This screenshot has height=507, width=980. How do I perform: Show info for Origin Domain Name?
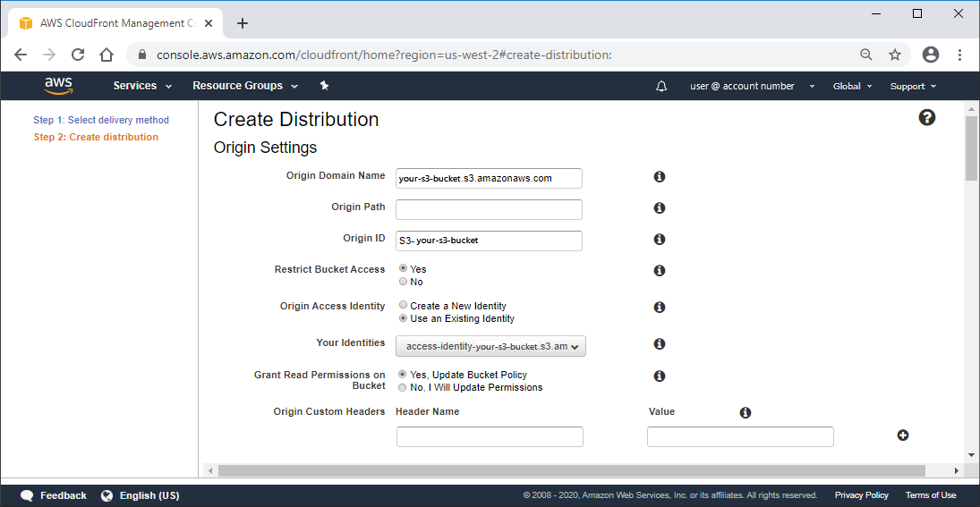pos(659,177)
